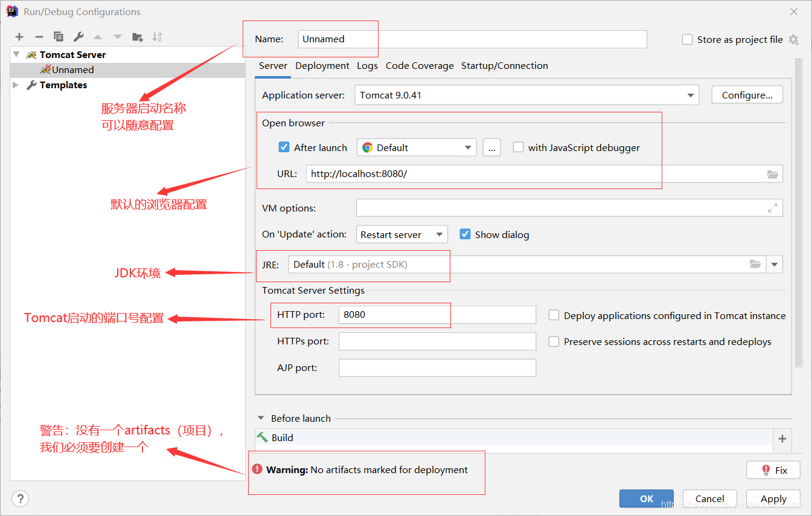812x516 pixels.
Task: Add a new configuration with the plus icon
Action: point(19,37)
